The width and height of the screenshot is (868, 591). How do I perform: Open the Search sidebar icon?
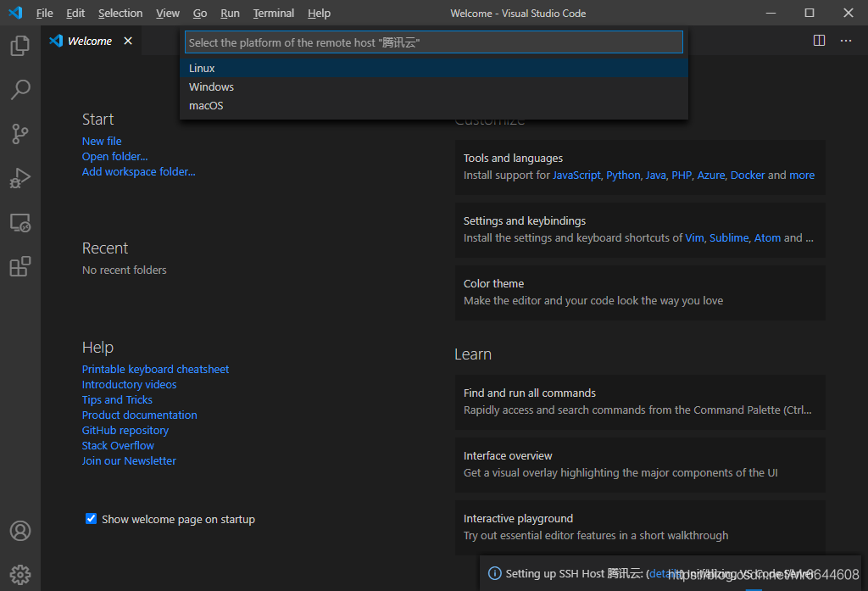coord(20,90)
